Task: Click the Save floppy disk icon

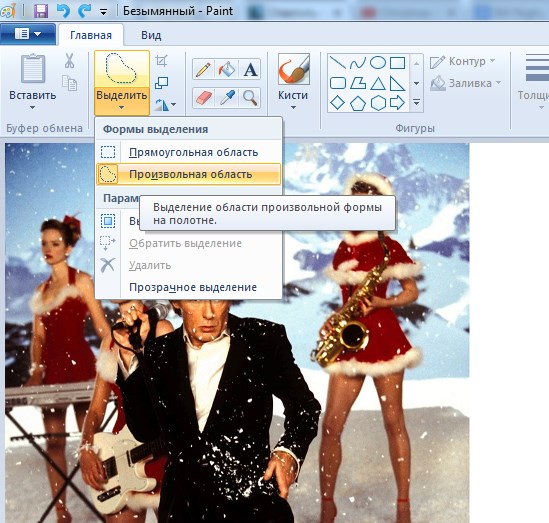Action: 41,11
